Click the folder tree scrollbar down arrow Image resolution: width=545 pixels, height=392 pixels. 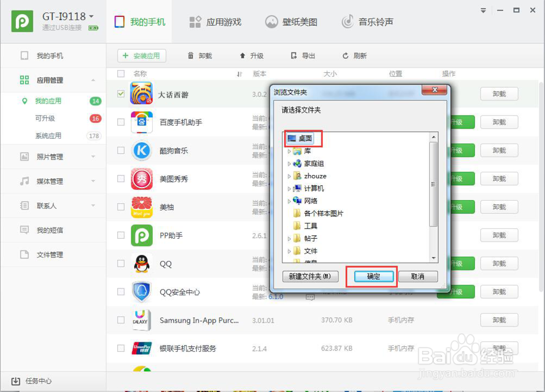(x=433, y=258)
